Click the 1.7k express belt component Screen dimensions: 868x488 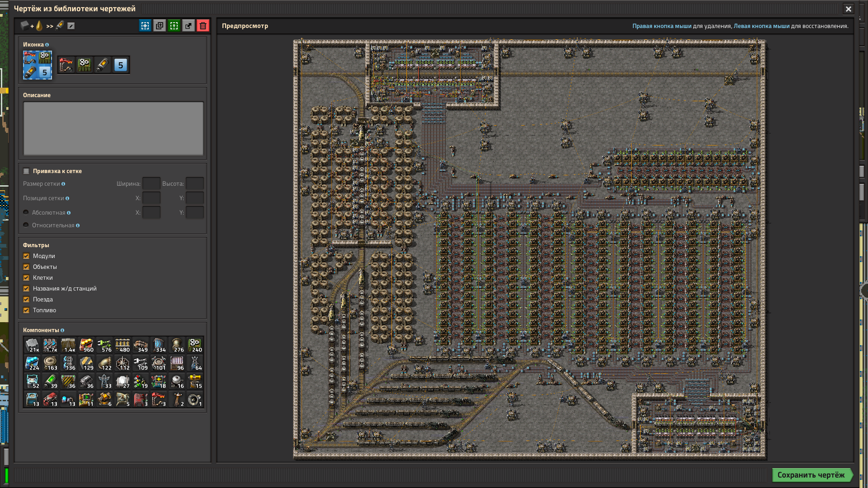click(50, 345)
